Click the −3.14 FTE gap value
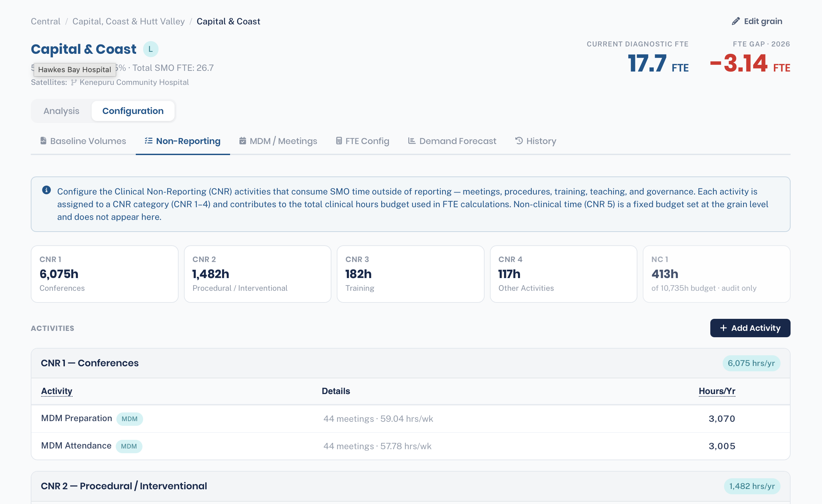Screen dimensions: 822x504 [x=750, y=64]
